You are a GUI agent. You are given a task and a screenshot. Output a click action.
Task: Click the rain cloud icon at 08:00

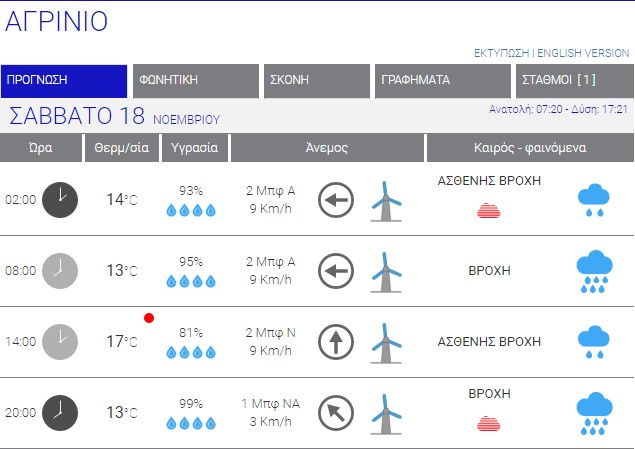[x=594, y=270]
